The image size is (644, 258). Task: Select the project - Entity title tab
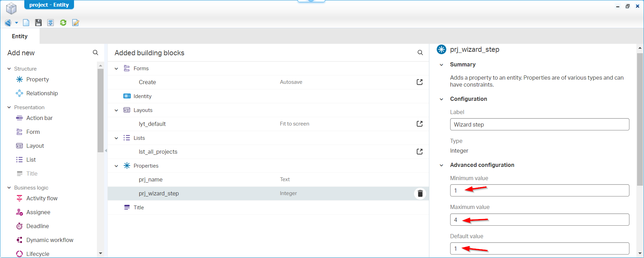click(49, 5)
